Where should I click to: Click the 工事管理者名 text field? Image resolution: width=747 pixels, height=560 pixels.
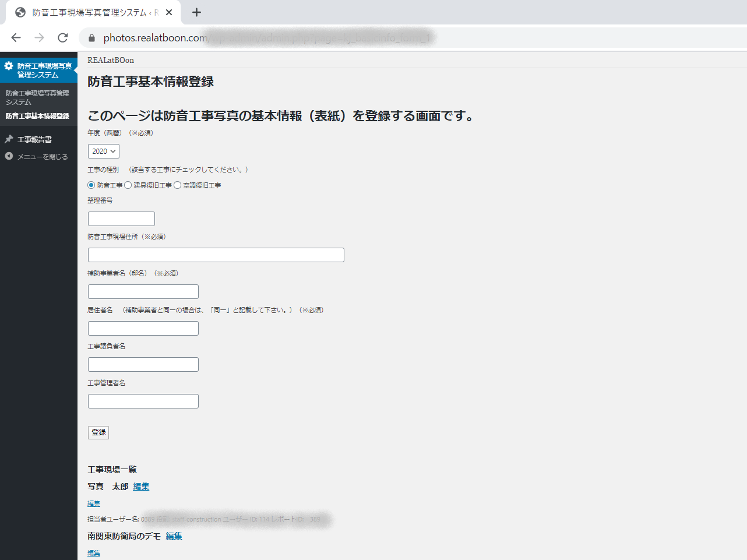(143, 401)
